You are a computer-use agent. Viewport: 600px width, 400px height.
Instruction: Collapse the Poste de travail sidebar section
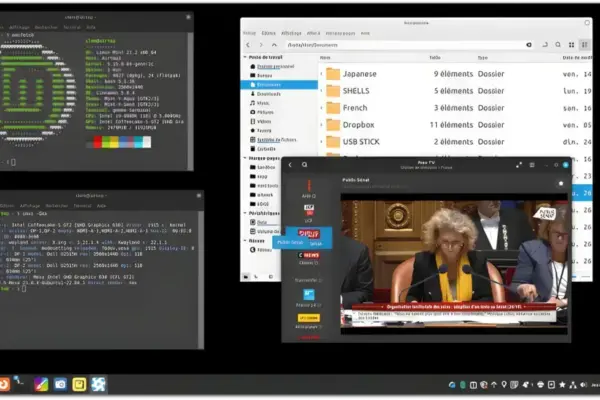coord(245,57)
